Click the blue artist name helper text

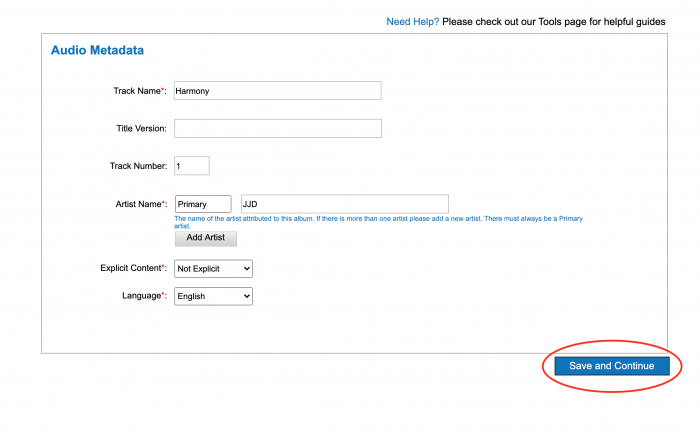(x=378, y=222)
